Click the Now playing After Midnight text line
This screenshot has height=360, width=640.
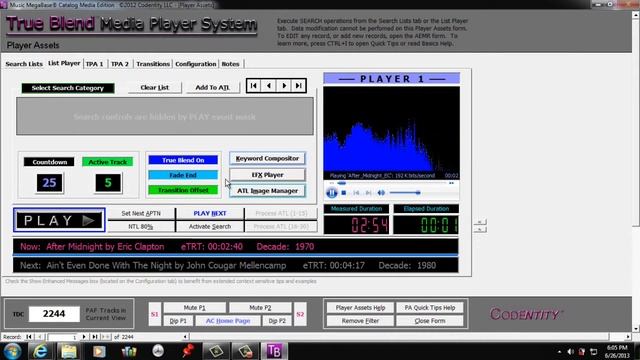[x=235, y=247]
